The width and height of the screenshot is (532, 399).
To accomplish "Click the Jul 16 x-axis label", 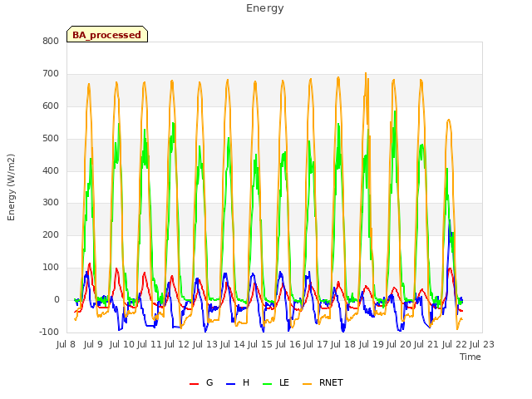I will pyautogui.click(x=288, y=344).
